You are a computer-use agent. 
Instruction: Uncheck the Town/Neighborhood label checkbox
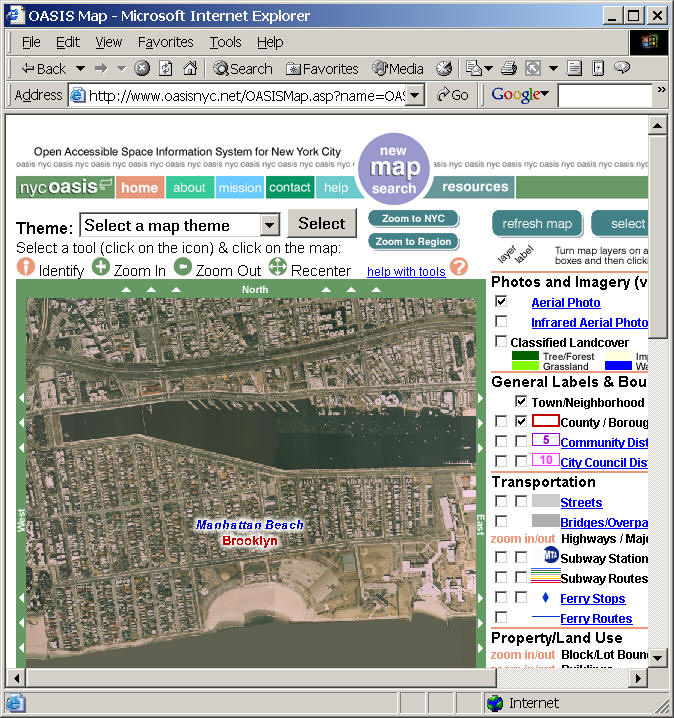tap(521, 401)
